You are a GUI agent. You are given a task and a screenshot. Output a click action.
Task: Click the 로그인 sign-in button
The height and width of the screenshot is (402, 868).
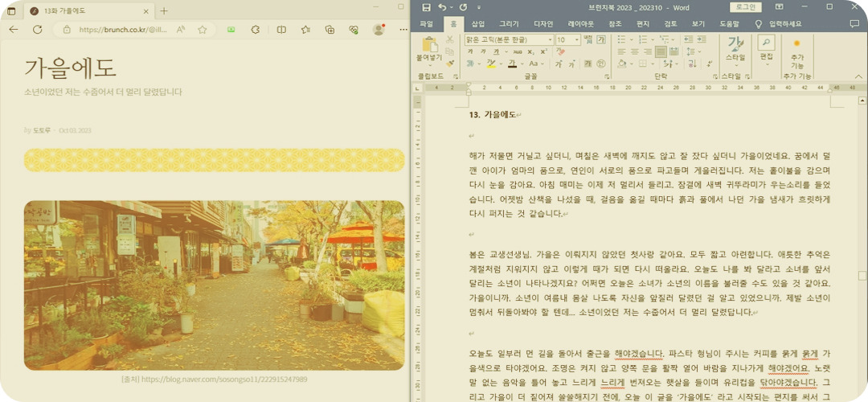point(746,7)
